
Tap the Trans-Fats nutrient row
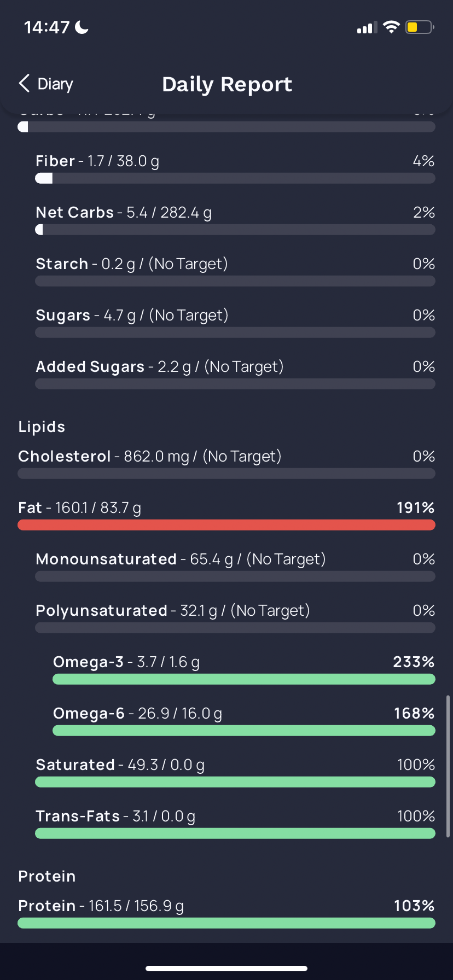click(x=235, y=824)
